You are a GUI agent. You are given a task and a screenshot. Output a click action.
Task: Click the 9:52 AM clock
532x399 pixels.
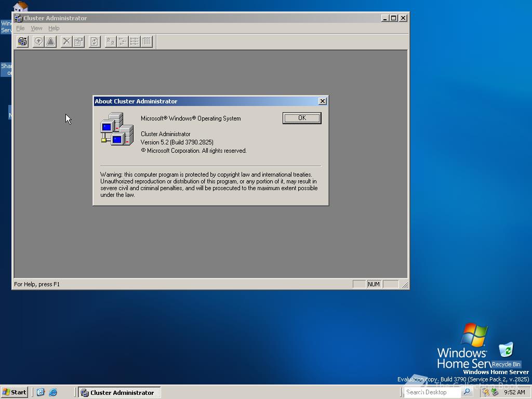(x=514, y=392)
